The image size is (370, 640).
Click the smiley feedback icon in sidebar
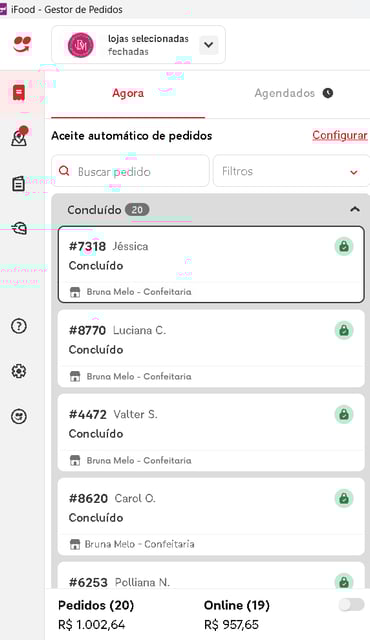click(x=19, y=416)
